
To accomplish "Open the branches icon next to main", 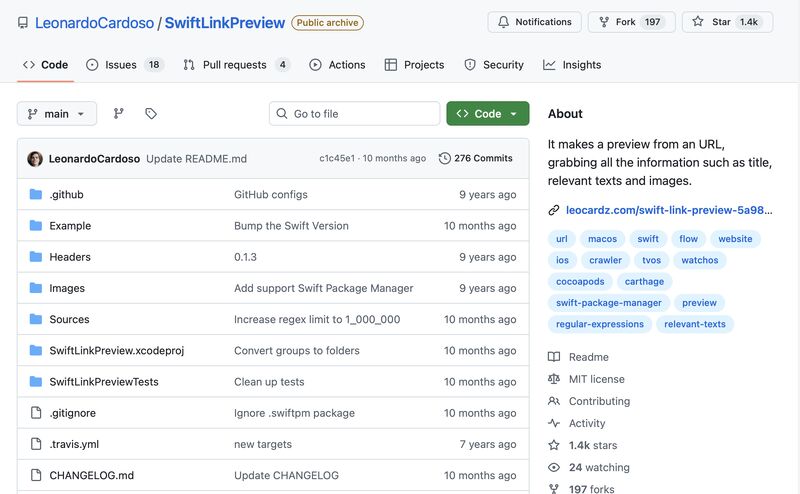I will tap(118, 113).
